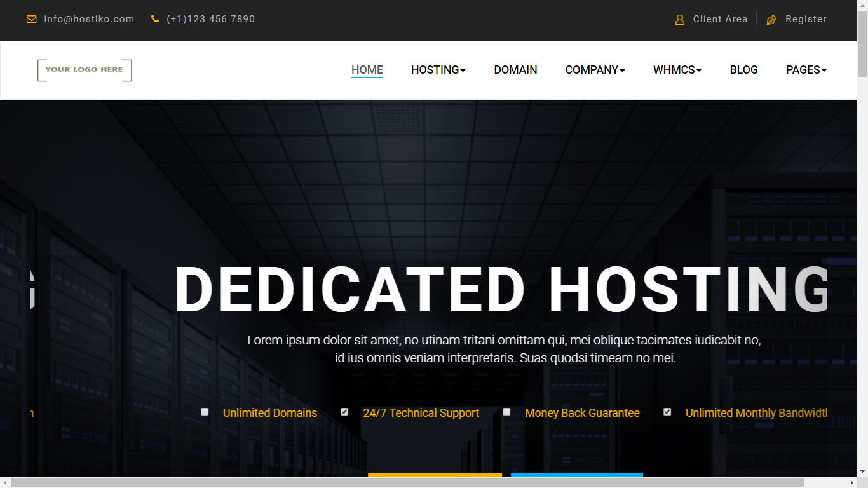This screenshot has width=868, height=488.
Task: Click the Client Area user icon
Action: pyautogui.click(x=680, y=20)
